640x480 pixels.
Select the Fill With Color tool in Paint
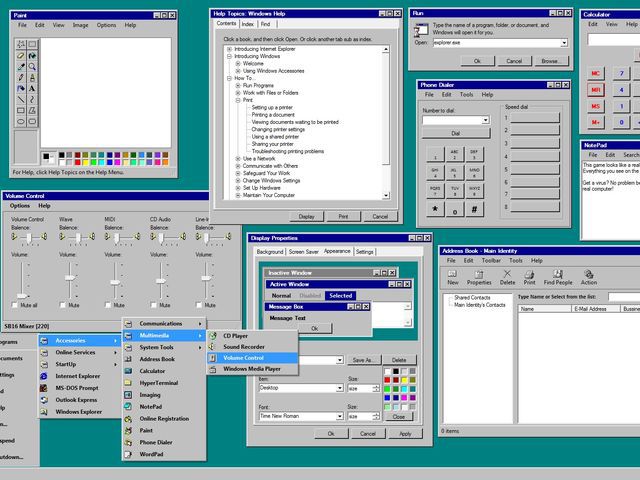point(32,55)
